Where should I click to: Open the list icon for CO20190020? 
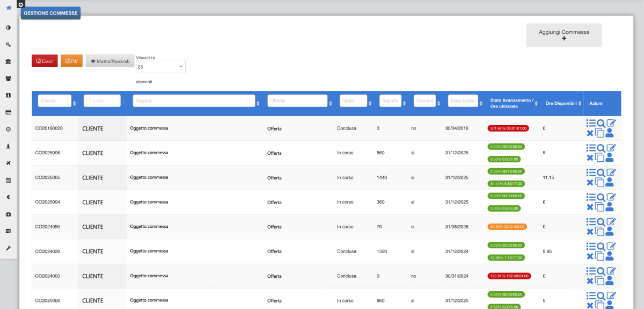coord(591,123)
